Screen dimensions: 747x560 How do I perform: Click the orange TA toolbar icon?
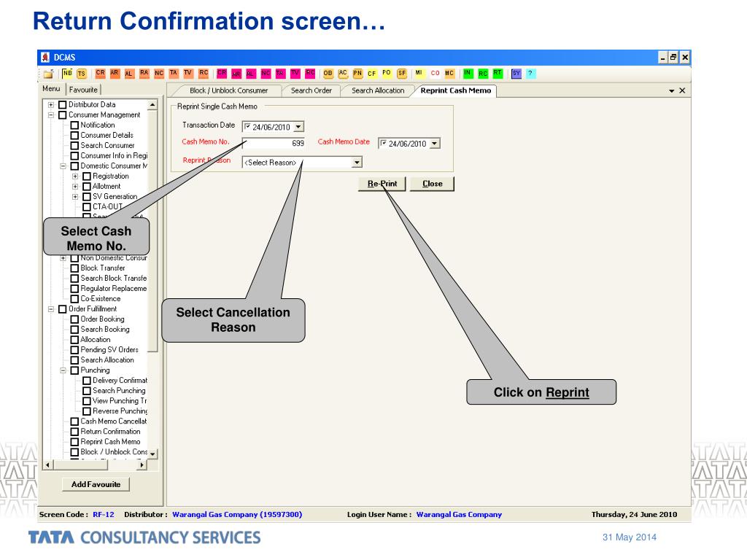174,74
